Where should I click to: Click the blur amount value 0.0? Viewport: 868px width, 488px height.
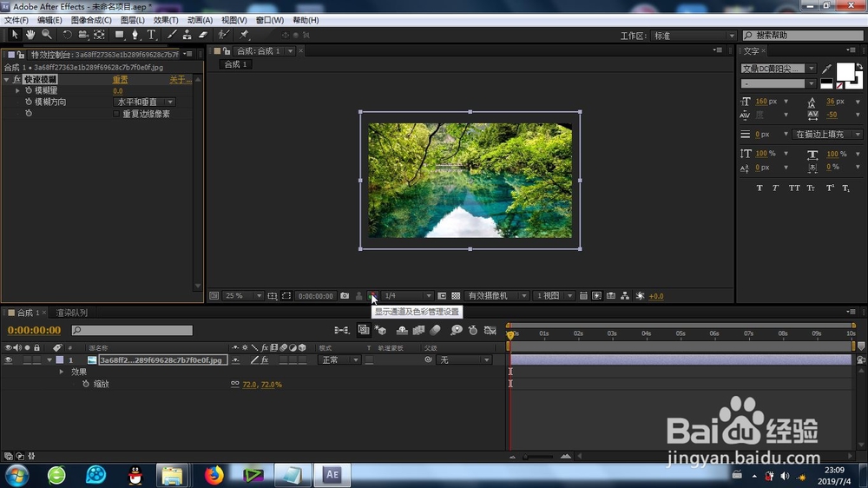pos(118,91)
